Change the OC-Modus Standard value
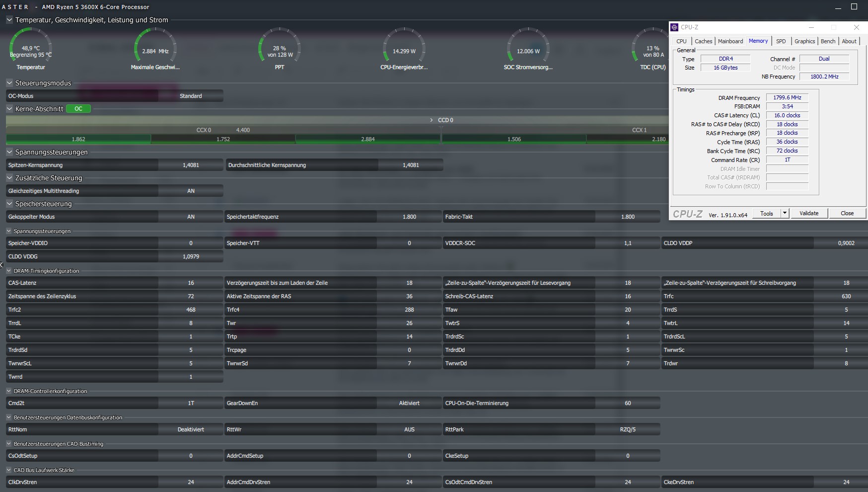 (x=191, y=96)
